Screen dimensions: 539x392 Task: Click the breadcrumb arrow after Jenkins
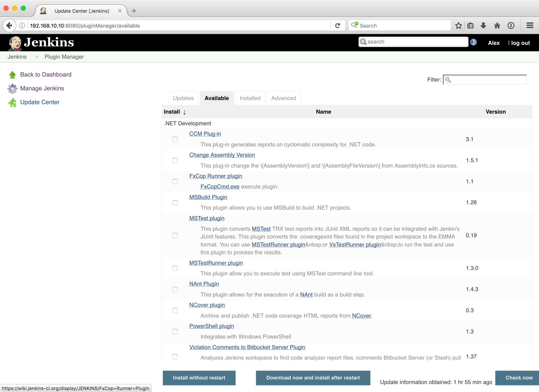[x=37, y=57]
